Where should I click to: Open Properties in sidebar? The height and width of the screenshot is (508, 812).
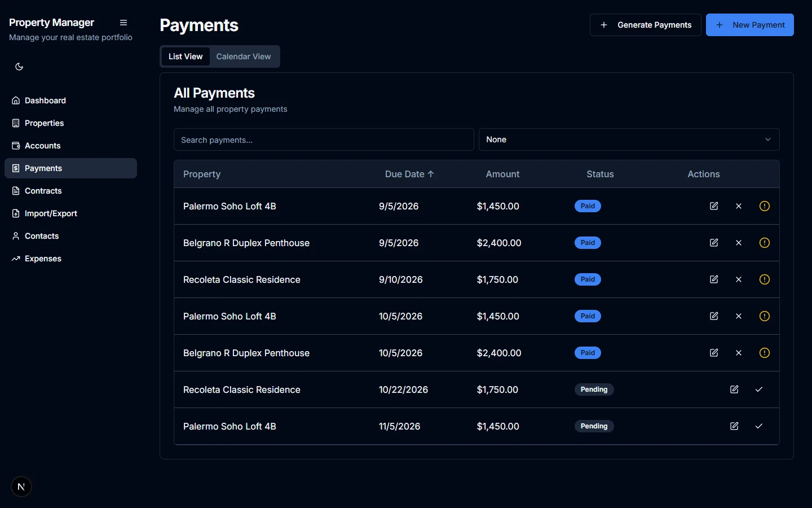pos(70,123)
